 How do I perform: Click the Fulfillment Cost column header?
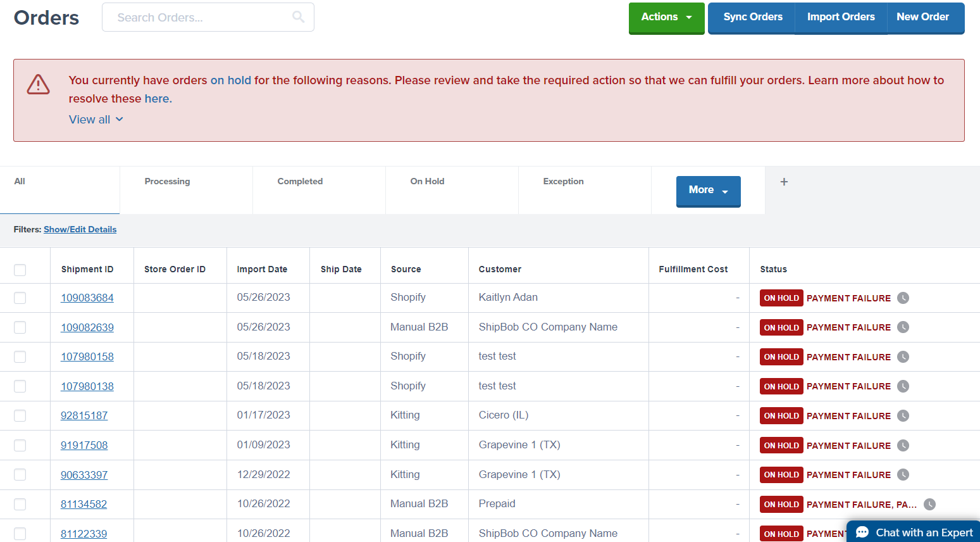693,269
